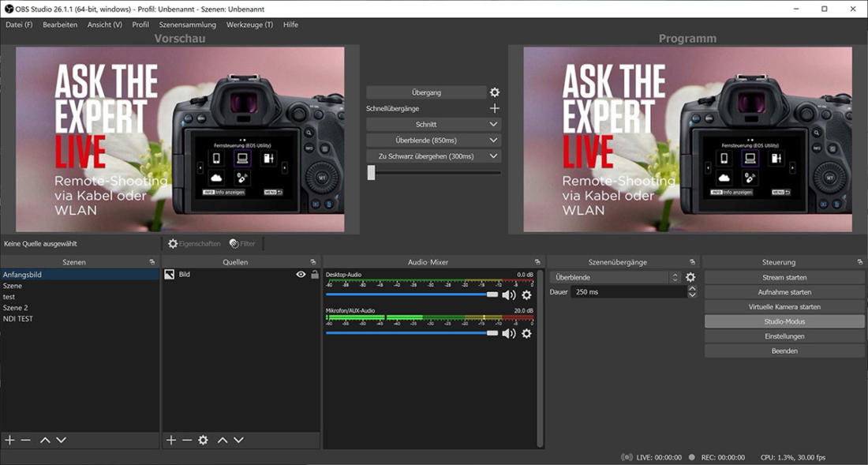Open Bearbeiten menu
The image size is (868, 465).
(60, 25)
